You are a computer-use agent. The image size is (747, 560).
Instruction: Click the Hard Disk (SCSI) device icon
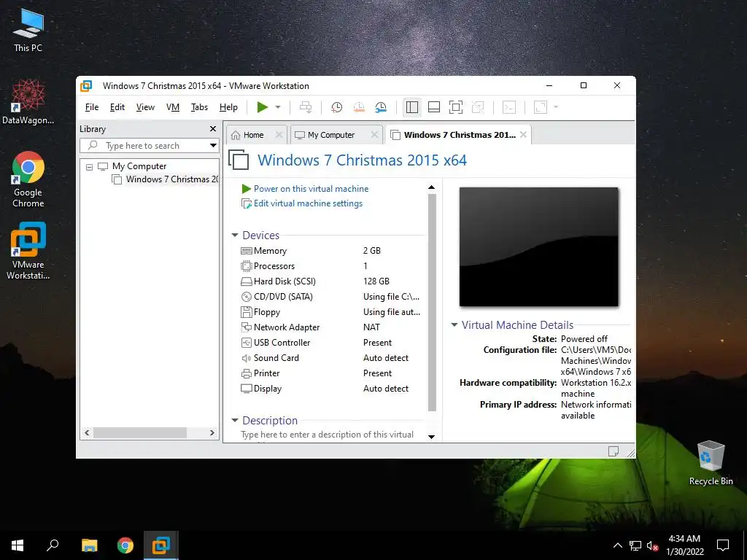pyautogui.click(x=247, y=281)
